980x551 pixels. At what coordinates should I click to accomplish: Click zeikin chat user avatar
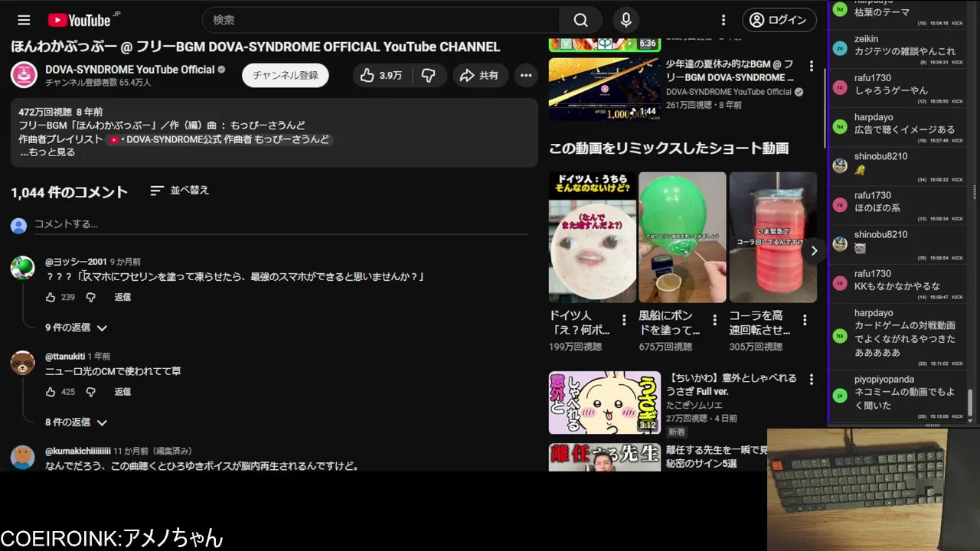[x=840, y=47]
